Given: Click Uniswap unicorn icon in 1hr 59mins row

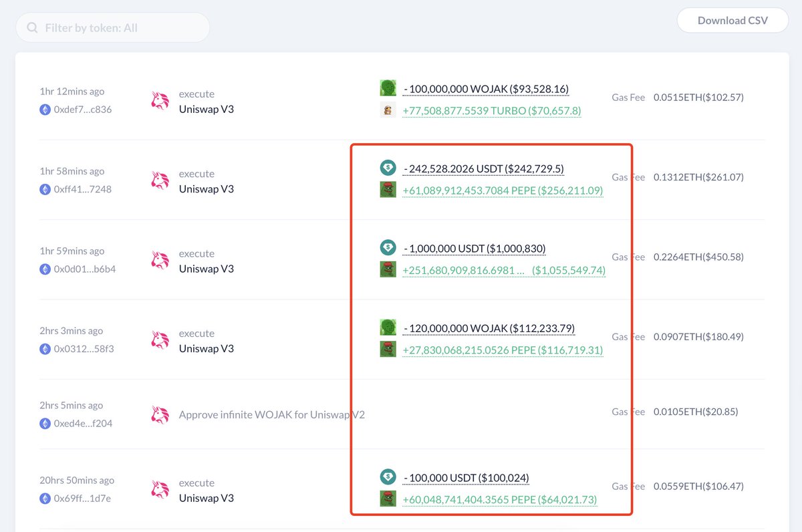Looking at the screenshot, I should point(160,261).
